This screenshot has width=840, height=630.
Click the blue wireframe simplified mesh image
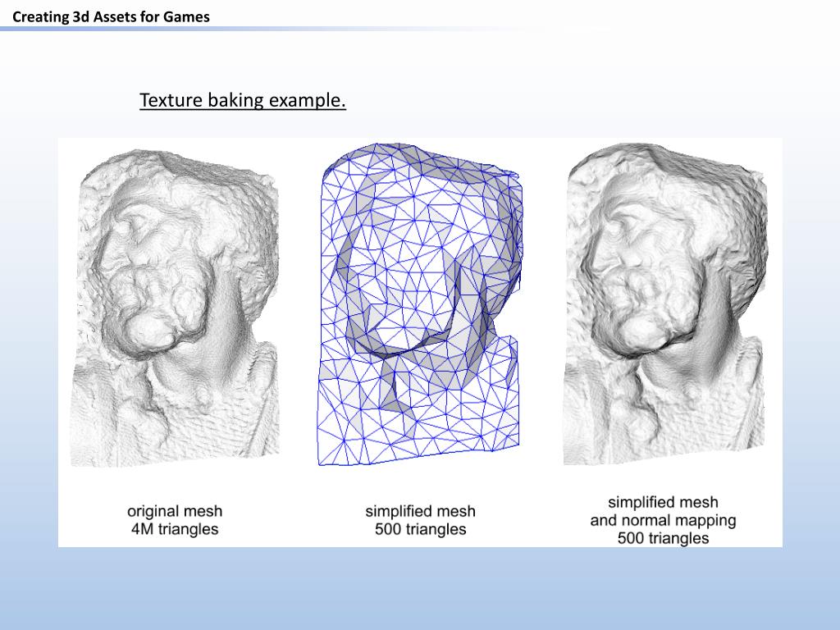pos(419,304)
